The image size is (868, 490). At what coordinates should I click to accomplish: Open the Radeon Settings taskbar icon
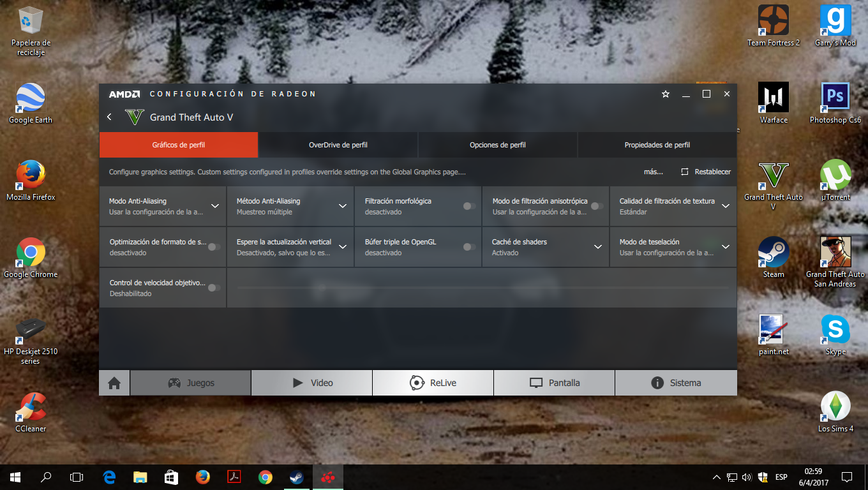click(x=328, y=477)
